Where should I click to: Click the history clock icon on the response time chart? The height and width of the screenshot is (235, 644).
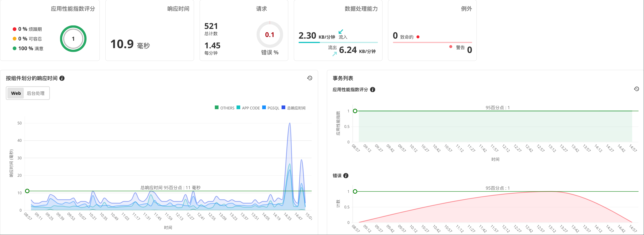pyautogui.click(x=310, y=78)
